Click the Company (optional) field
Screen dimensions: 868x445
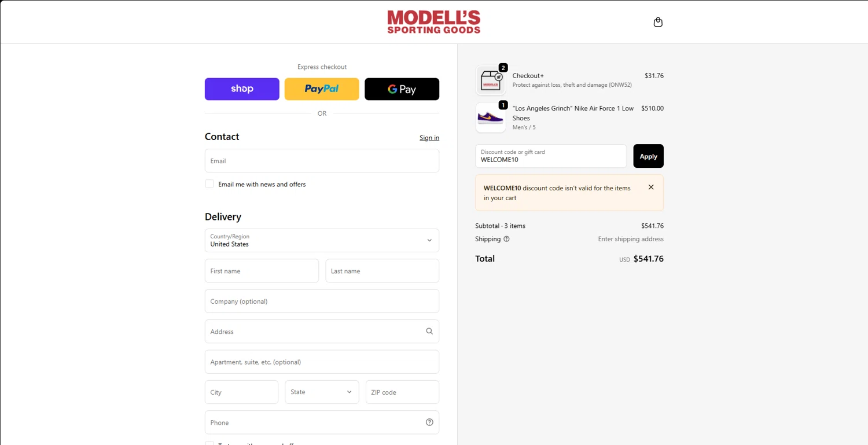(x=322, y=301)
